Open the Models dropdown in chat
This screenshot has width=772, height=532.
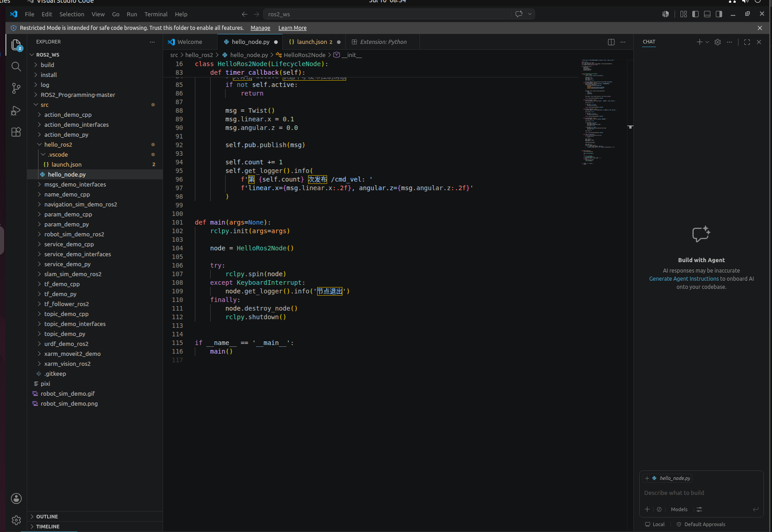(x=679, y=509)
